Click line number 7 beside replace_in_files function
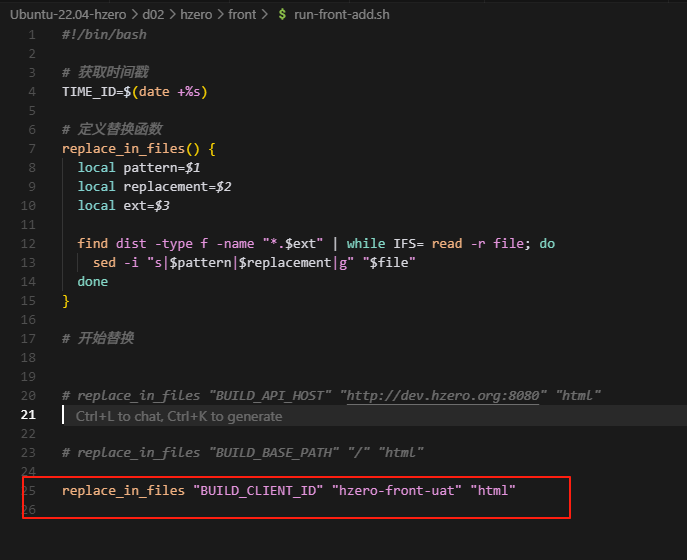This screenshot has width=687, height=560. click(32, 149)
